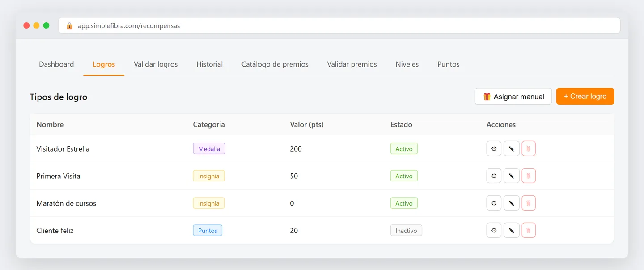Select the name Visitador Estrella in the table
The height and width of the screenshot is (270, 644).
pyautogui.click(x=63, y=149)
